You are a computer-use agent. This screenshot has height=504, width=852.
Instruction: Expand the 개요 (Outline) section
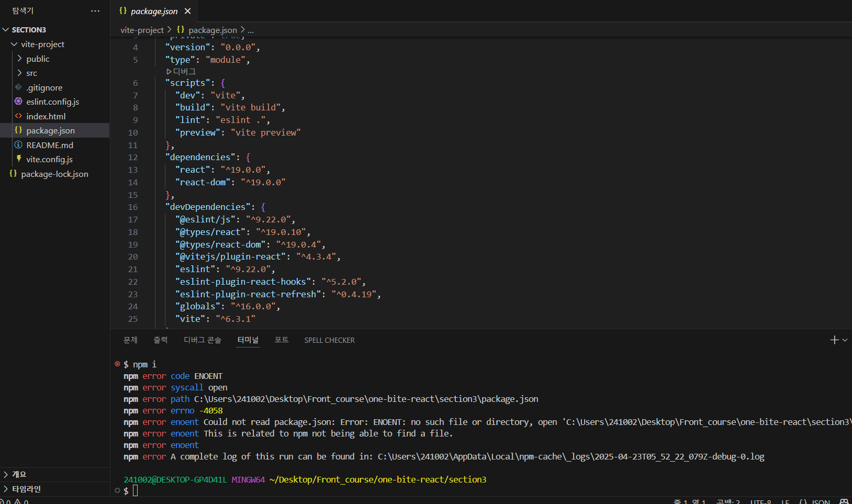click(x=19, y=474)
